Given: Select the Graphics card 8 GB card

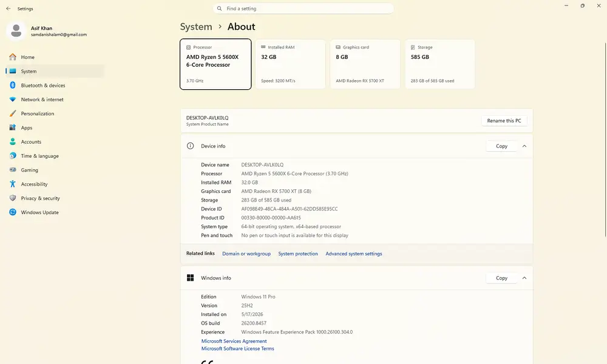Looking at the screenshot, I should 365,64.
